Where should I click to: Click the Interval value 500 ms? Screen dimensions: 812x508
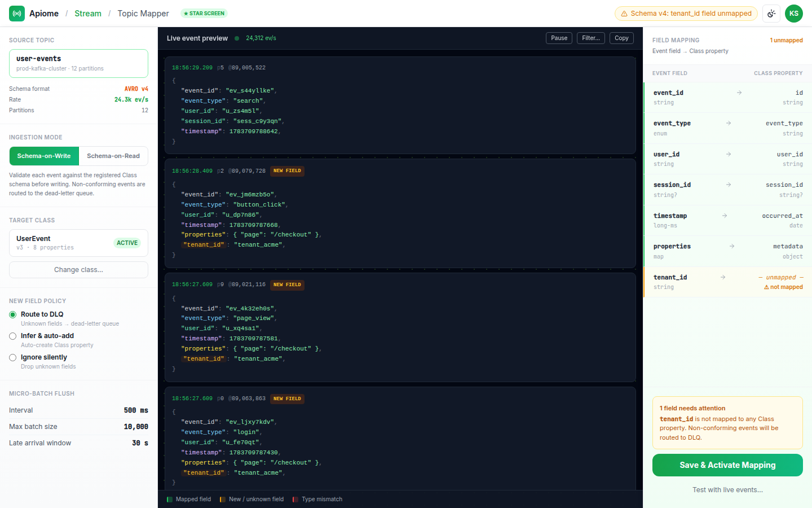136,410
